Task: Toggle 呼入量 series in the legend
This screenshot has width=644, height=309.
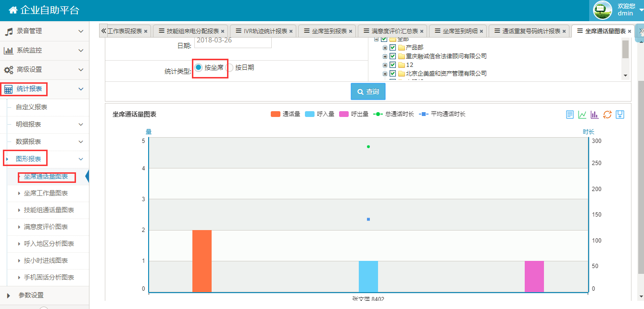Action: 319,115
